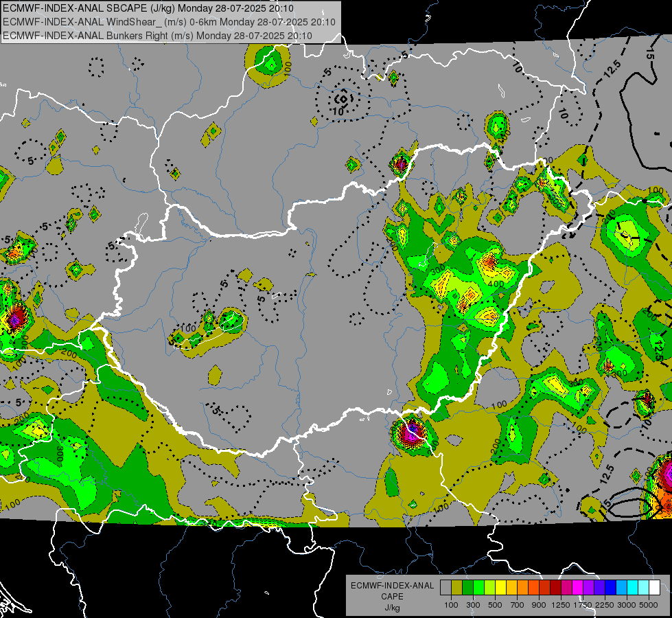This screenshot has width=672, height=618.
Task: Select the dark red swatch before 1250
Action: pyautogui.click(x=556, y=588)
